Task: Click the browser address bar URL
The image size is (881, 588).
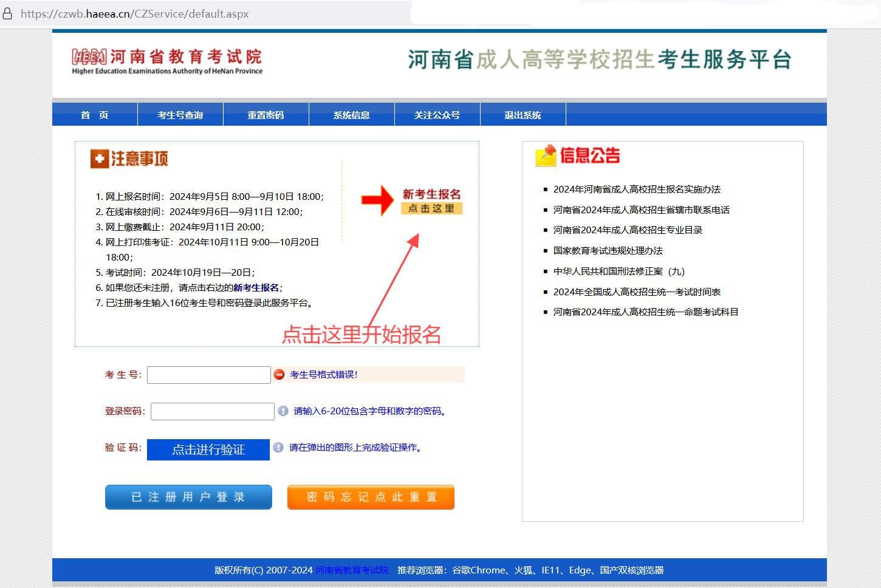Action: click(x=135, y=13)
